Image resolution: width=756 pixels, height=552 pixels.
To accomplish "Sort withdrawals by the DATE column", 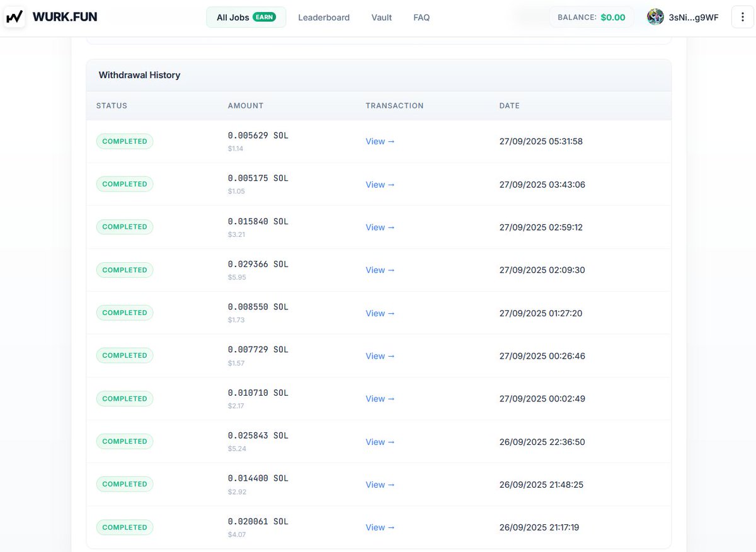I will tap(509, 105).
